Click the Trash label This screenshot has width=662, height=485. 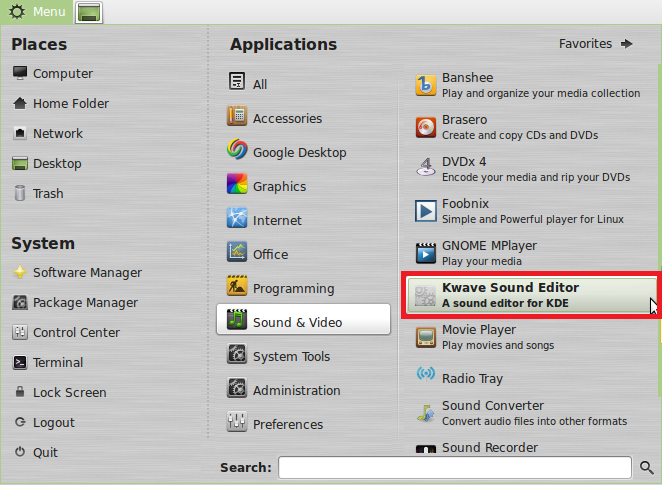48,193
